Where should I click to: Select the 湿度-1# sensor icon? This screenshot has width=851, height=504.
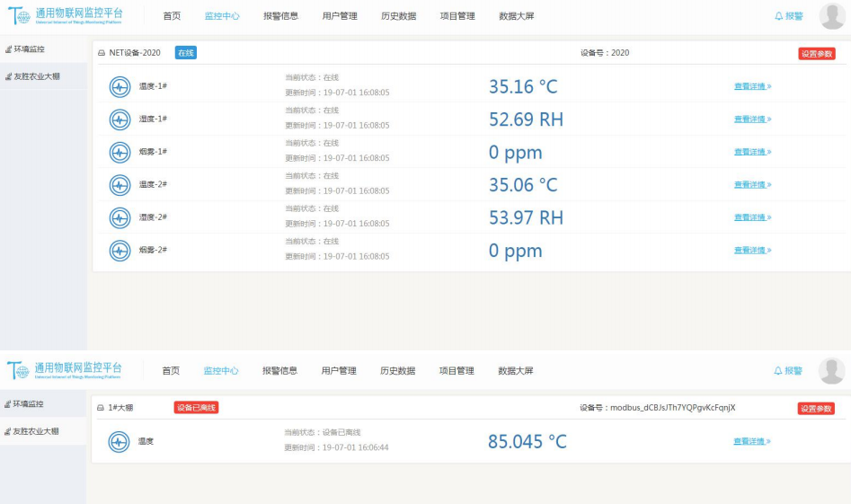click(x=120, y=119)
